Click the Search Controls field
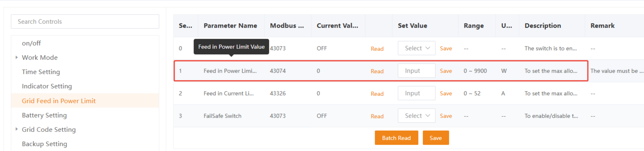The width and height of the screenshot is (644, 151). pyautogui.click(x=85, y=22)
